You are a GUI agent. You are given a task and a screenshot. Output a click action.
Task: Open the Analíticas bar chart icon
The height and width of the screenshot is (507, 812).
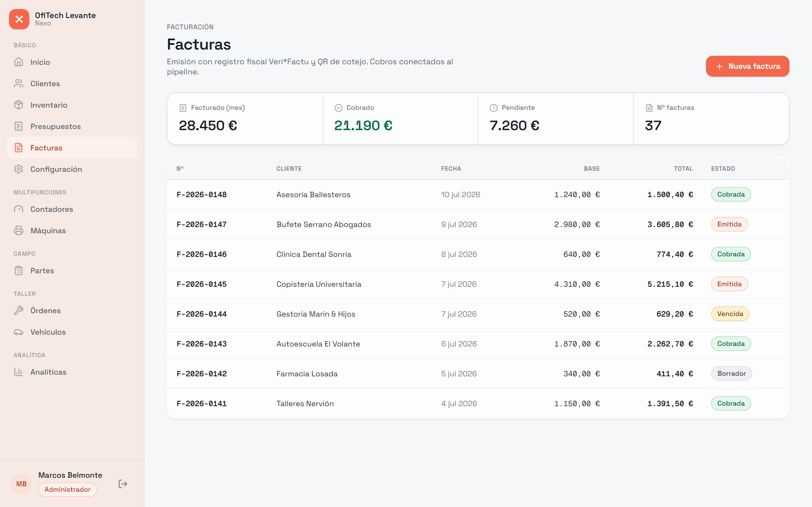[x=19, y=372]
